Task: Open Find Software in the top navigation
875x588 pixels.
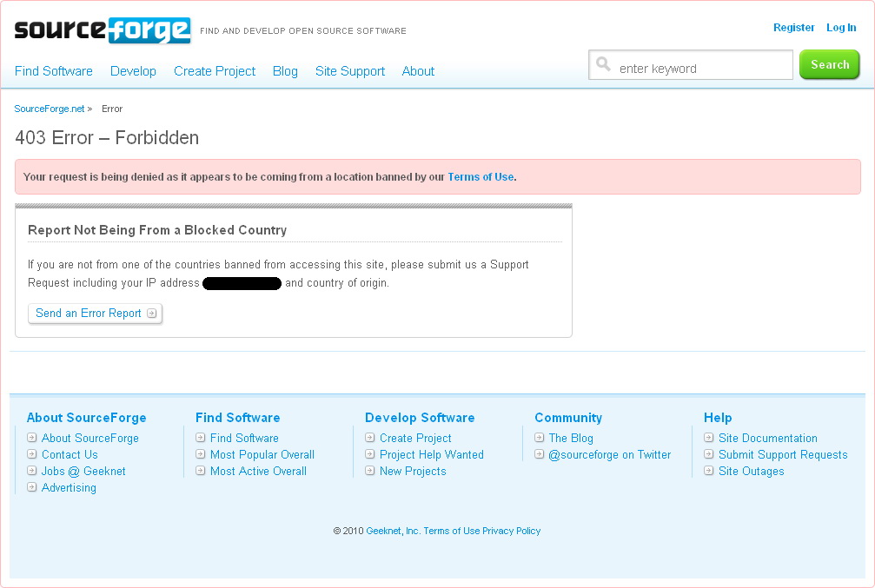Action: (x=54, y=71)
